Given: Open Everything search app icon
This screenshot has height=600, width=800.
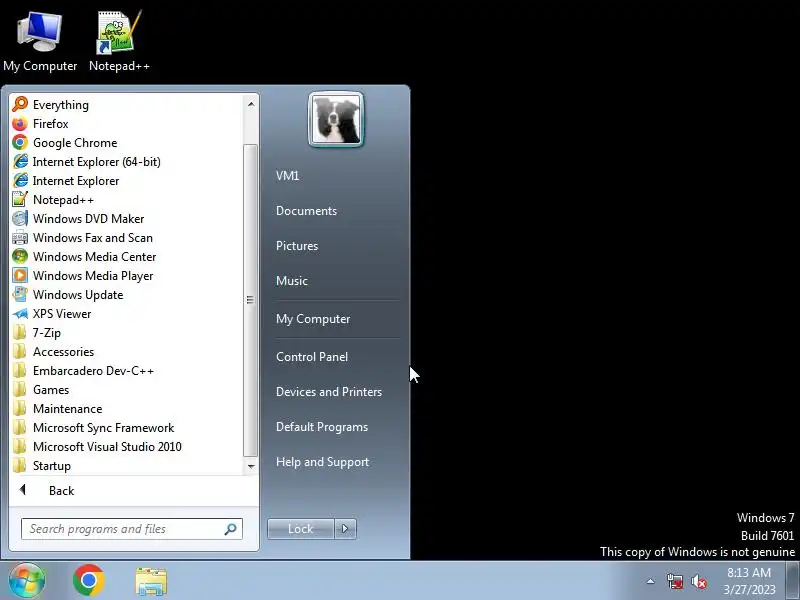Looking at the screenshot, I should [x=20, y=105].
